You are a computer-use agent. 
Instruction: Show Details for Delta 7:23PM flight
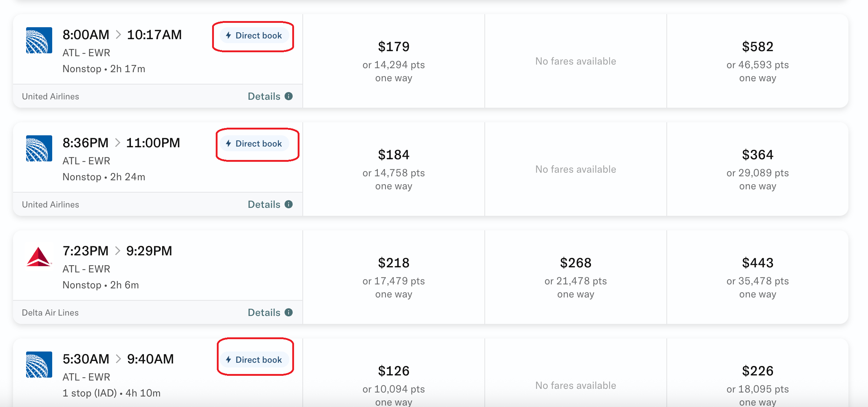coord(264,312)
